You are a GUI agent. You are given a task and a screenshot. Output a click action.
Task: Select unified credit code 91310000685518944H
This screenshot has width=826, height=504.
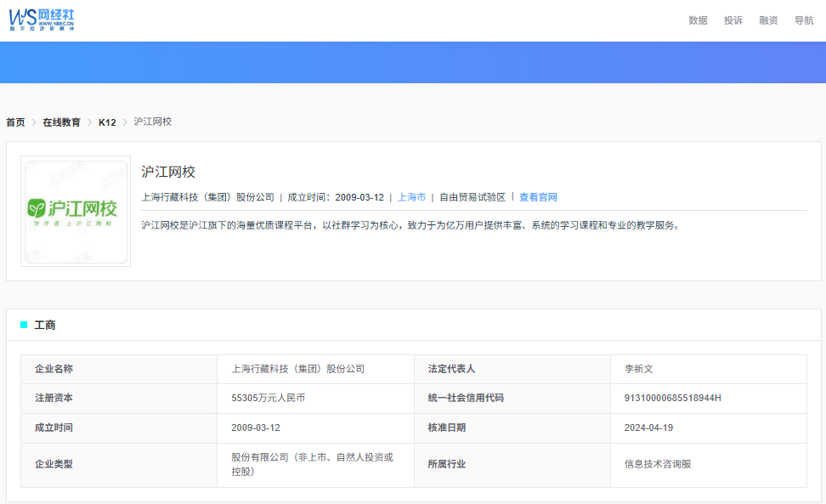[672, 398]
